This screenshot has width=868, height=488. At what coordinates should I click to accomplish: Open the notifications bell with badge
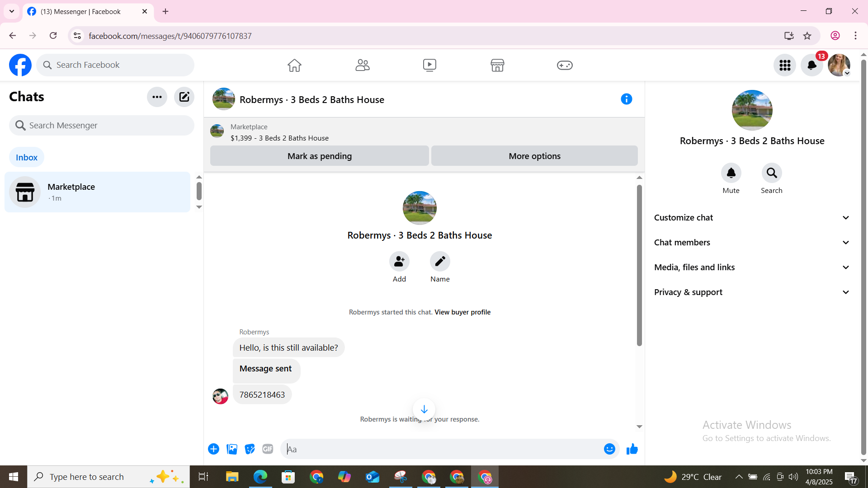point(811,65)
